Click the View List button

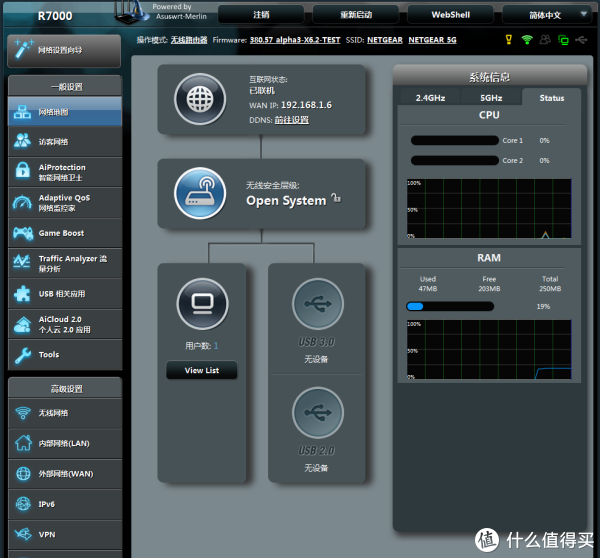pyautogui.click(x=202, y=370)
